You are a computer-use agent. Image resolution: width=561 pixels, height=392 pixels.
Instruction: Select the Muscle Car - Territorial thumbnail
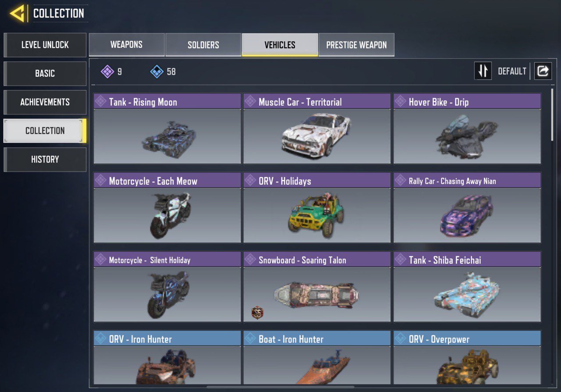[x=317, y=136]
